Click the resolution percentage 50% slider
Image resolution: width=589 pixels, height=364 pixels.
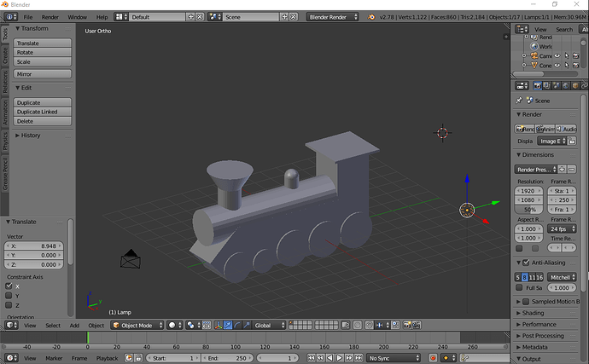click(530, 209)
